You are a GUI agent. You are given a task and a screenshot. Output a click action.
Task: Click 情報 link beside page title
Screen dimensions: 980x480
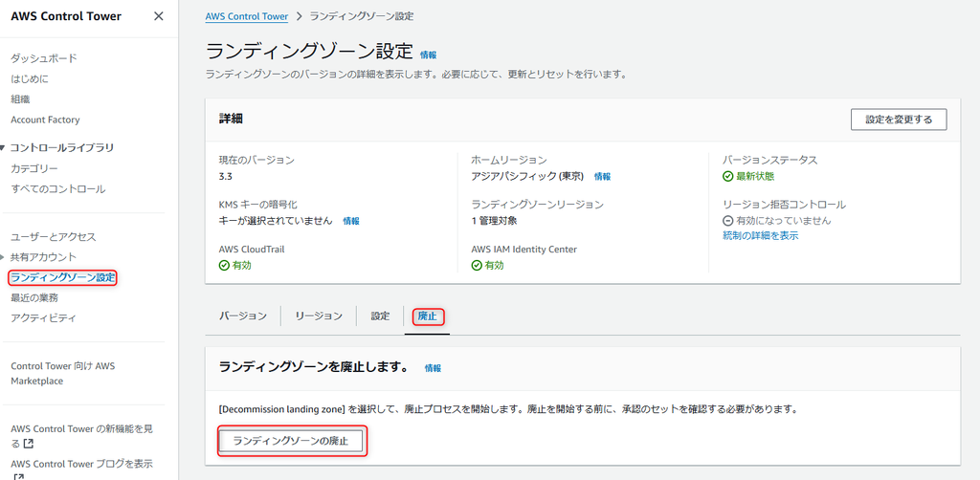pos(428,55)
